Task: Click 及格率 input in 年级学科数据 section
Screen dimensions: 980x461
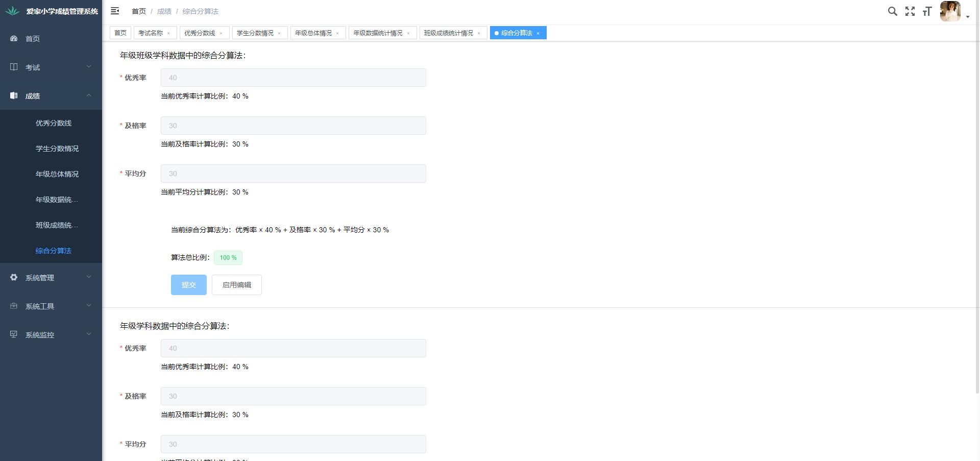Action: tap(293, 396)
